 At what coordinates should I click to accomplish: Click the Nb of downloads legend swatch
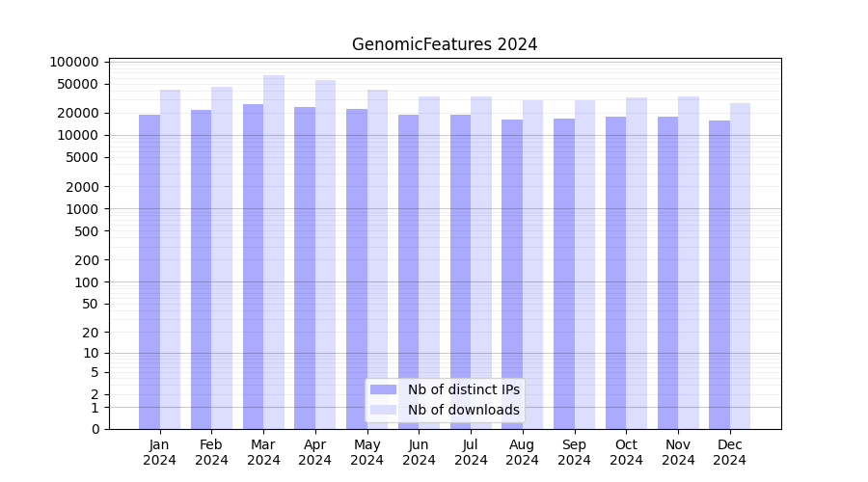click(384, 410)
